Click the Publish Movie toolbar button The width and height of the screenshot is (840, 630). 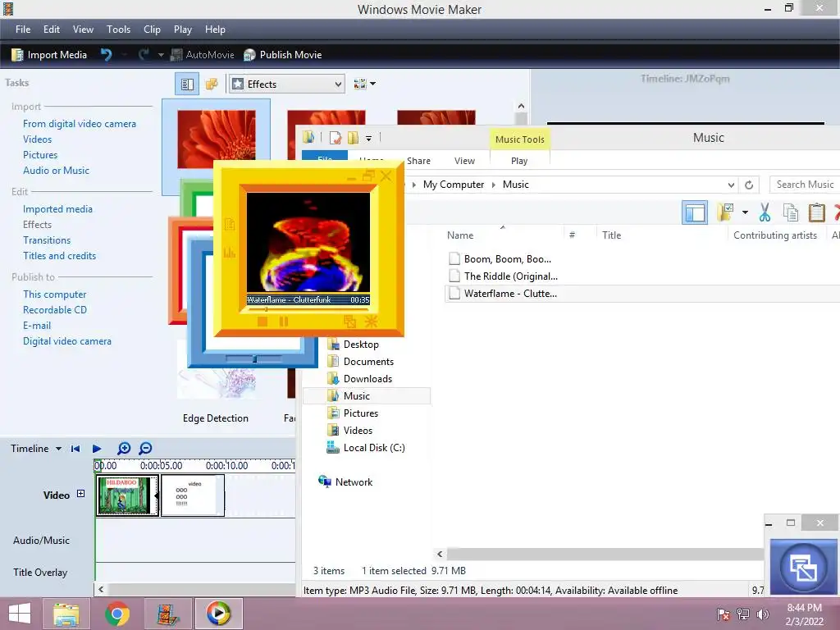coord(282,55)
